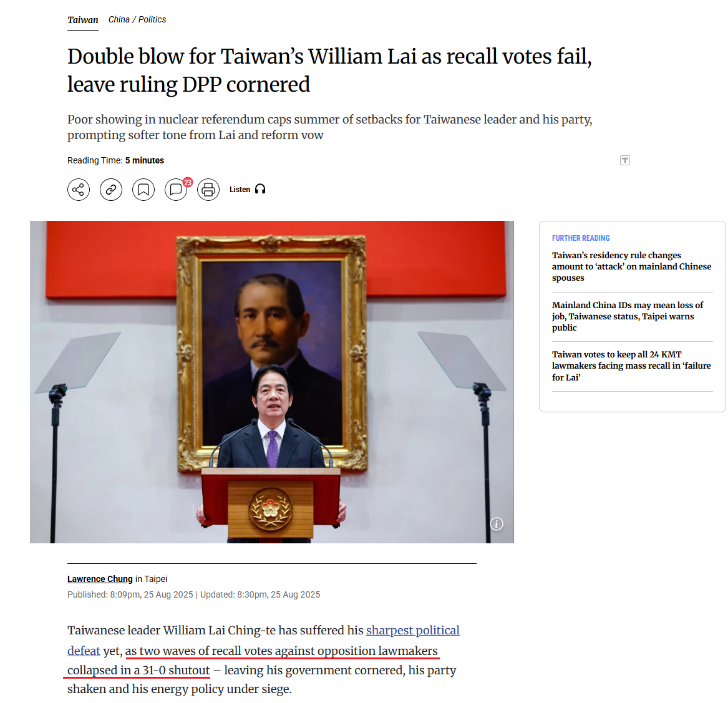Copy article link using chain icon
Viewport: 728px width, 703px height.
coord(111,190)
